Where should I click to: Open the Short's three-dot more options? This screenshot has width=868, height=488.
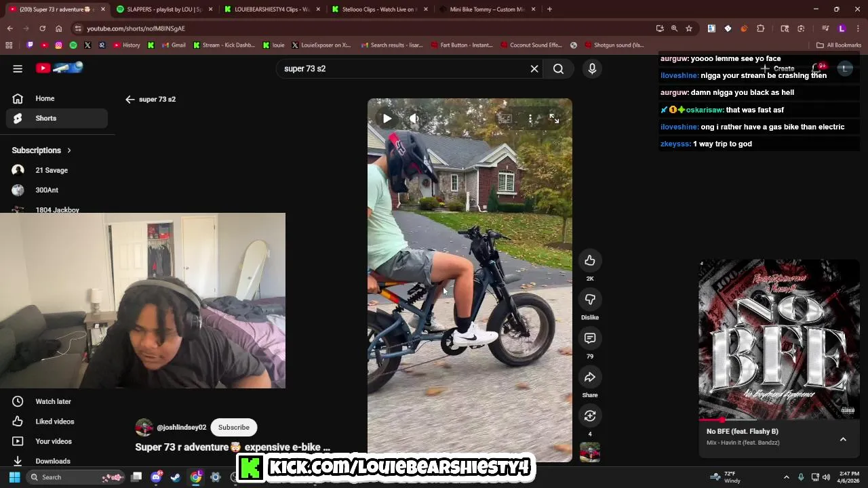[530, 119]
